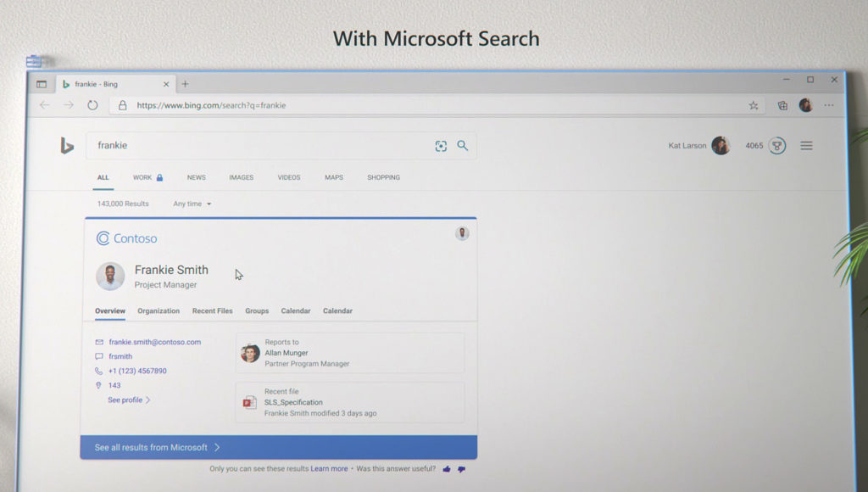This screenshot has height=492, width=868.
Task: Click the chat bubble icon
Action: coord(99,356)
